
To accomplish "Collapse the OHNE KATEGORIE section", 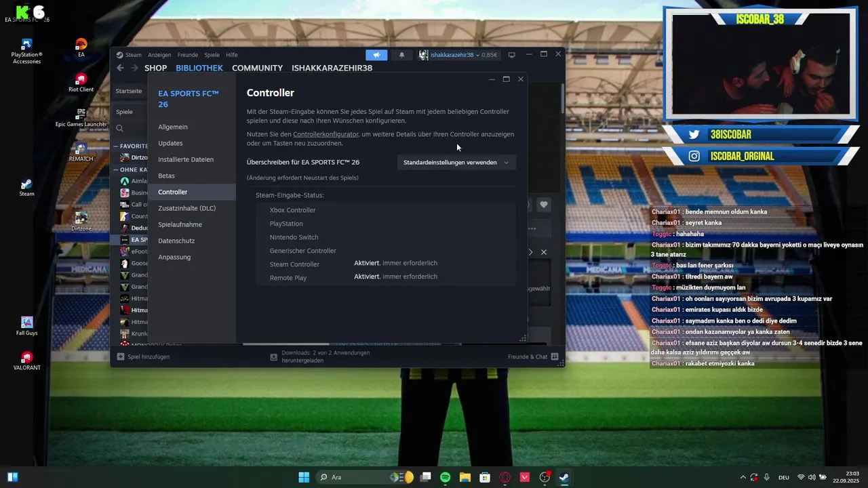I will tap(116, 169).
